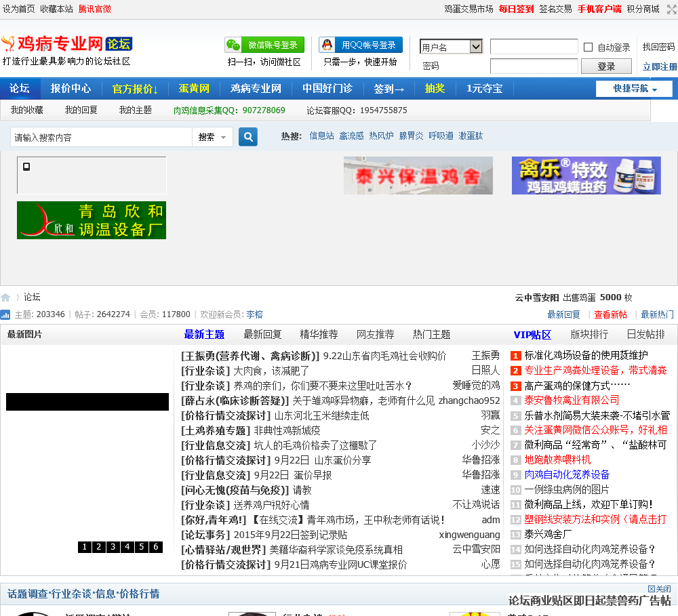This screenshot has width=678, height=616.
Task: Open thread 山东河北玉米继续走低
Action: click(321, 416)
